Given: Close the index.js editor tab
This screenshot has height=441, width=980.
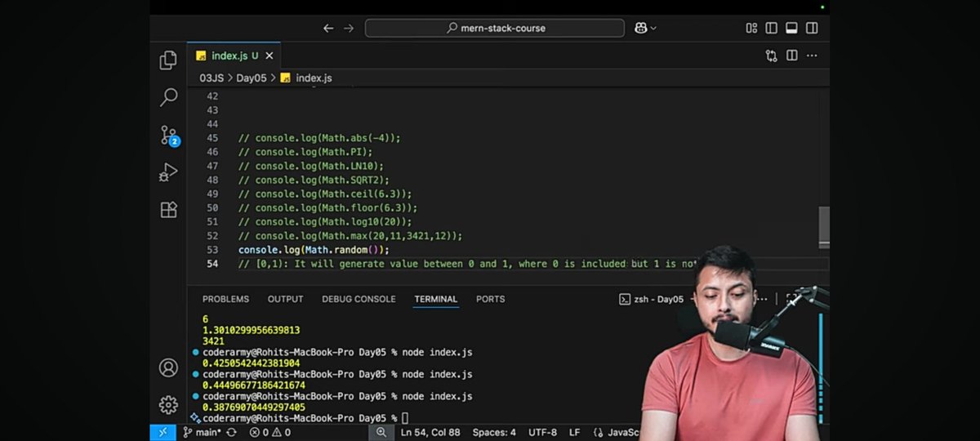Looking at the screenshot, I should (269, 56).
